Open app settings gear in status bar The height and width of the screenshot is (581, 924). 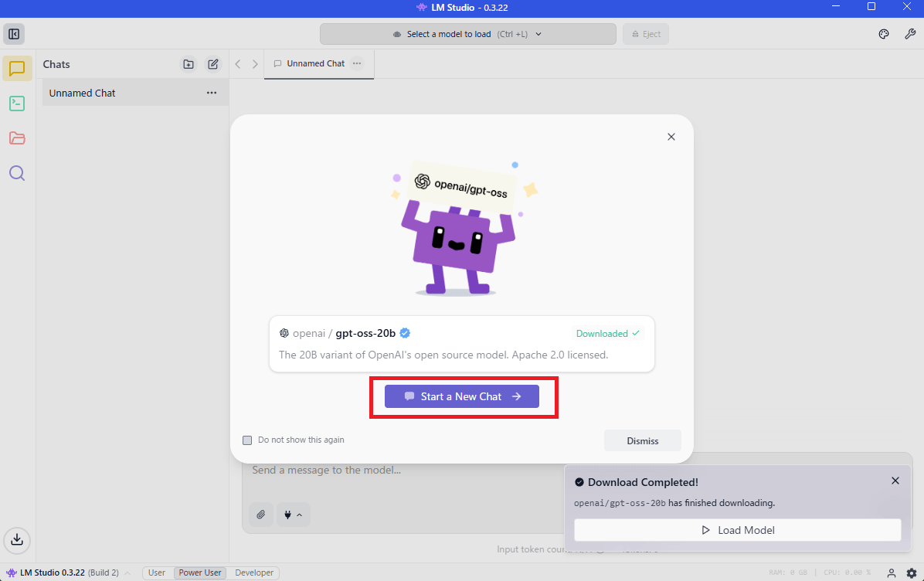click(x=912, y=573)
